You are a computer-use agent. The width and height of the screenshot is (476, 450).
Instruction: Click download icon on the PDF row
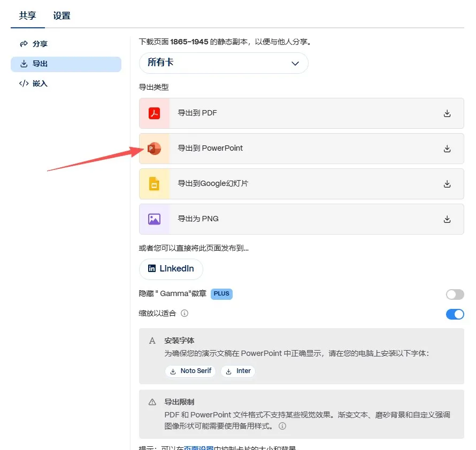[x=447, y=113]
